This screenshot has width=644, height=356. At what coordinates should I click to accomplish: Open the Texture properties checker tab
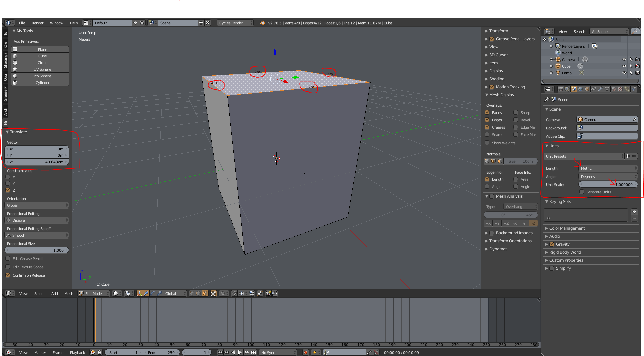point(620,89)
